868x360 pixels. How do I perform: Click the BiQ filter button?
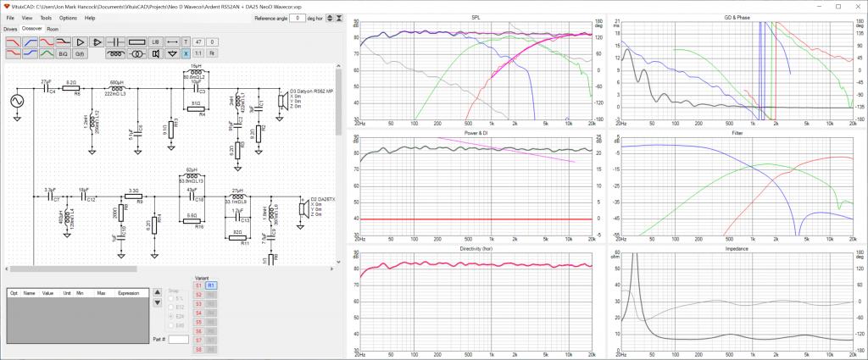coord(63,53)
